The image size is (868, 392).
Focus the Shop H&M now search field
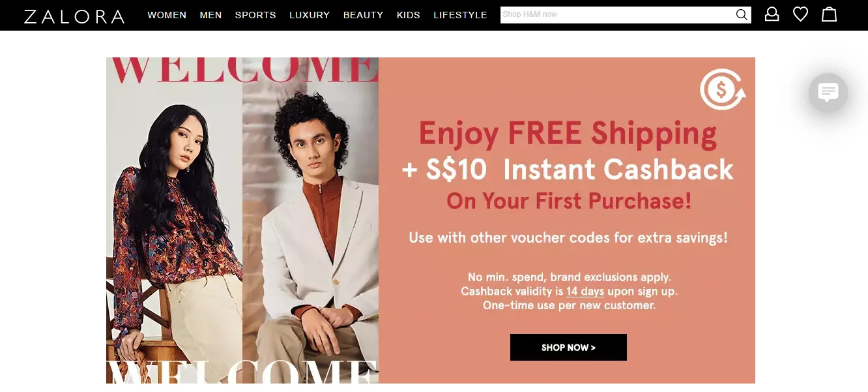tap(618, 15)
